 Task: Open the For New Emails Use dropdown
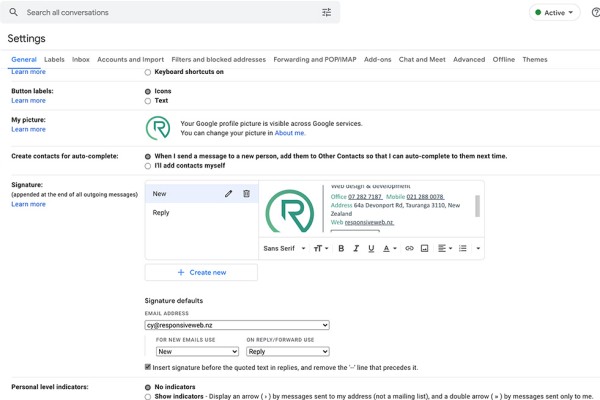click(197, 351)
